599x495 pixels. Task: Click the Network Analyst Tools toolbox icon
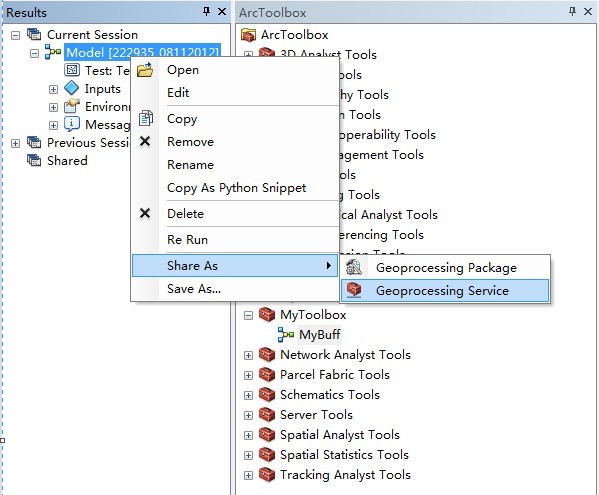267,355
